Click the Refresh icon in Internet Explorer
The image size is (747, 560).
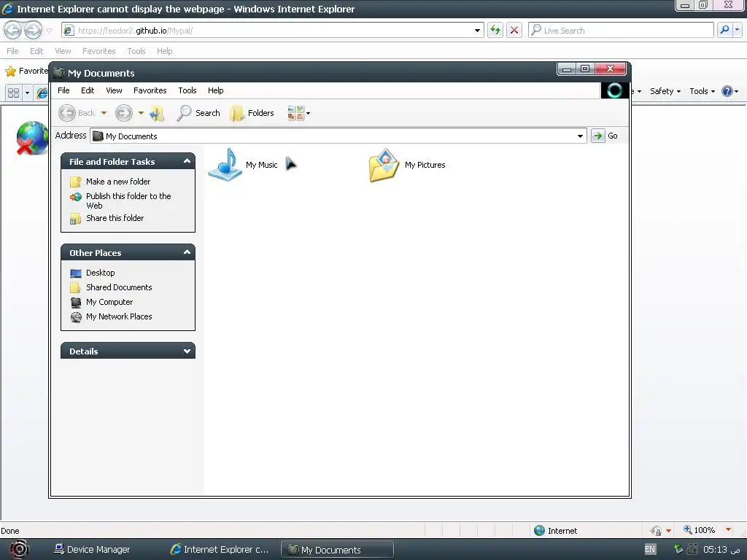click(x=495, y=31)
